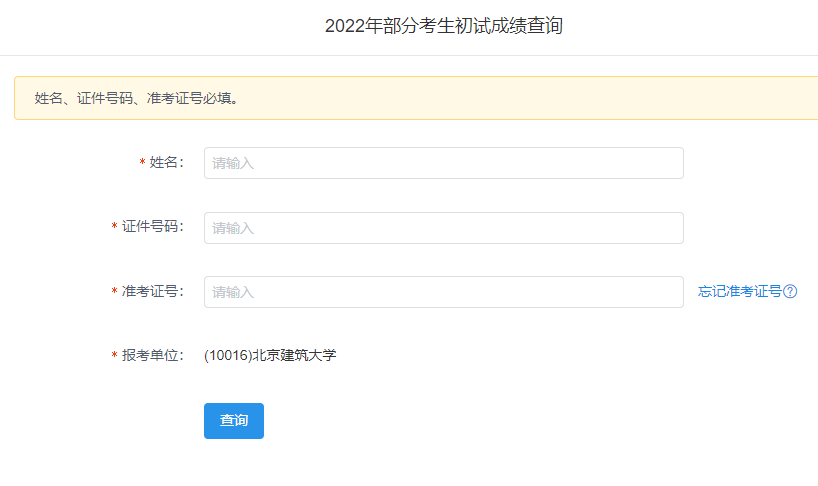The image size is (818, 486).
Task: Click the red asterisk beside 证件号码
Action: 115,227
